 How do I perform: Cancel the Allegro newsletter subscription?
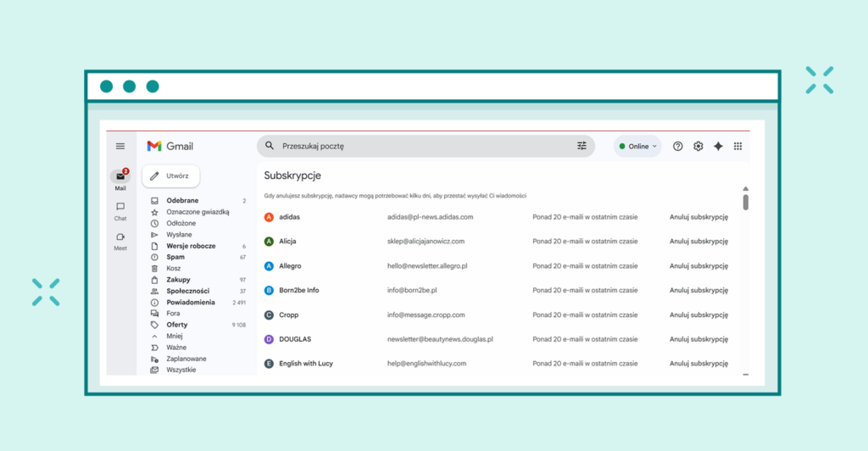[698, 265]
